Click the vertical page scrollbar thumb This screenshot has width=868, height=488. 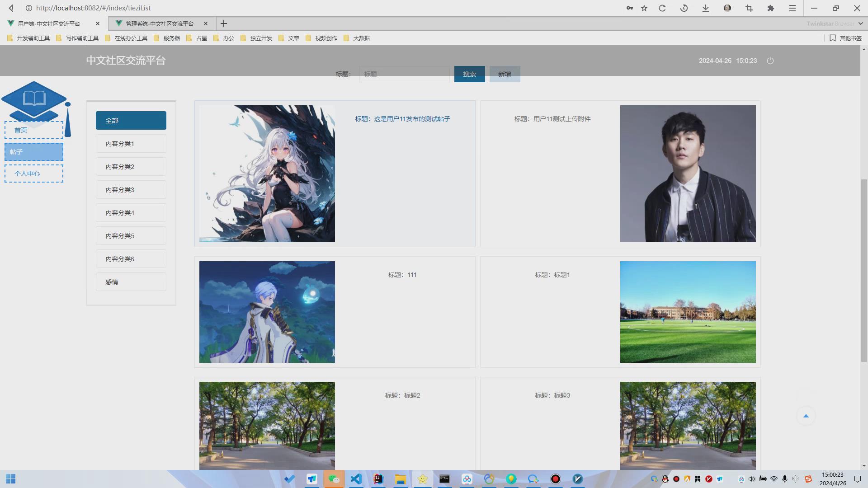tap(864, 271)
